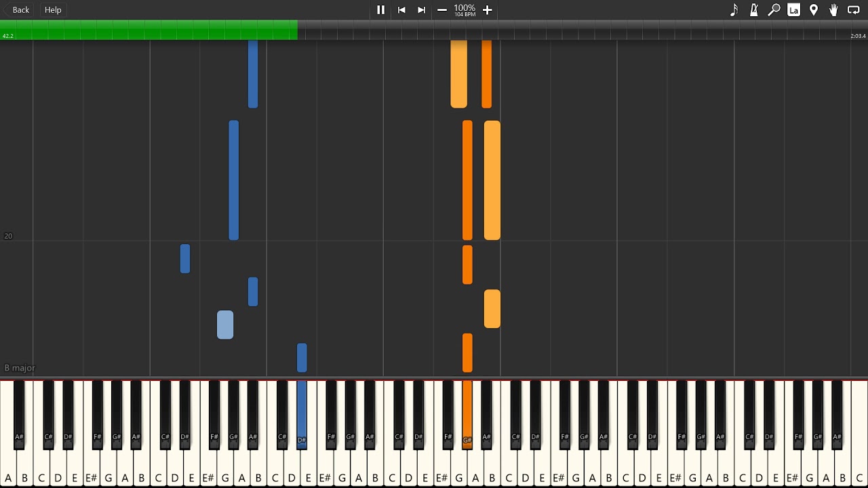
Task: Click the total time 2:03.4 label
Action: [858, 36]
